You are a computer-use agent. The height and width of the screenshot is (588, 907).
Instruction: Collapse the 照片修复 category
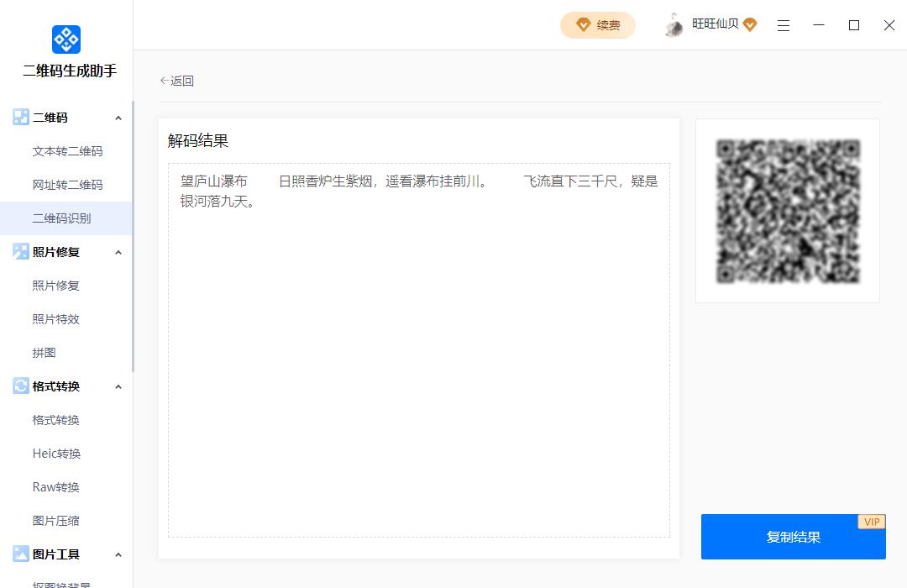click(118, 251)
